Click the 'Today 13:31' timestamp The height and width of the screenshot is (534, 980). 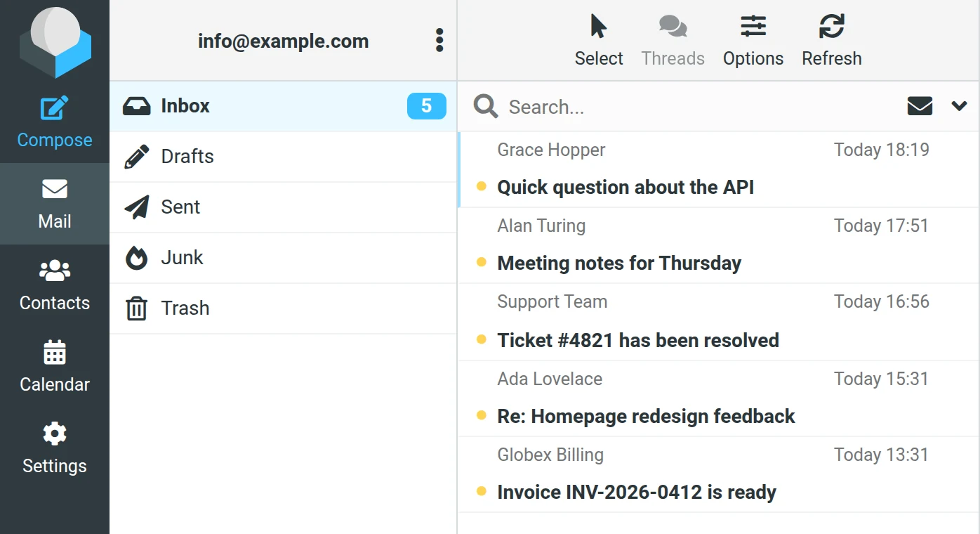(x=882, y=455)
